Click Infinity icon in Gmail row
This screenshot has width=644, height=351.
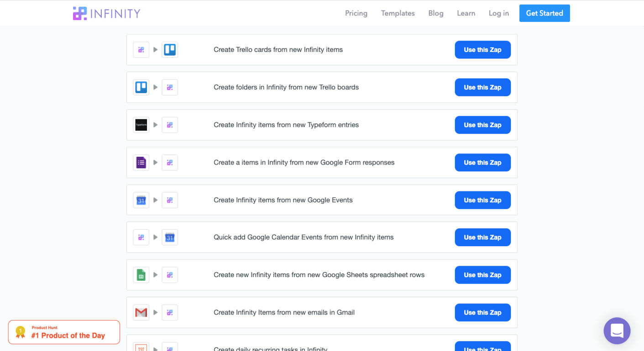tap(170, 312)
